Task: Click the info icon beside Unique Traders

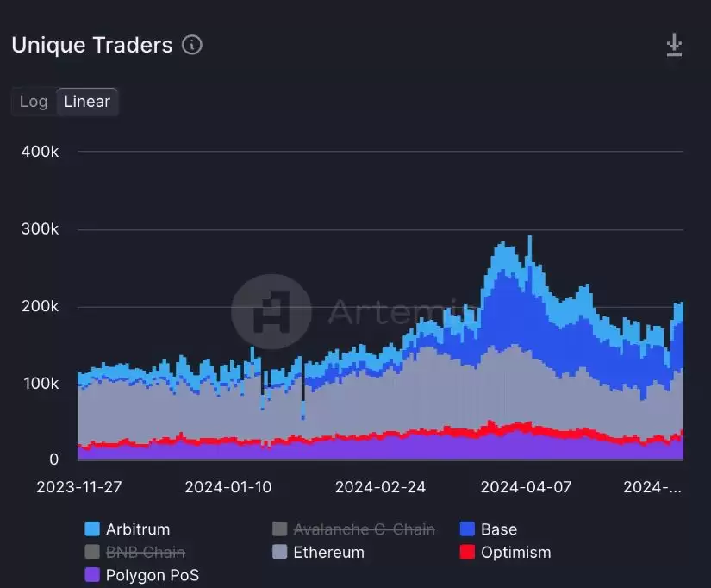Action: click(192, 45)
